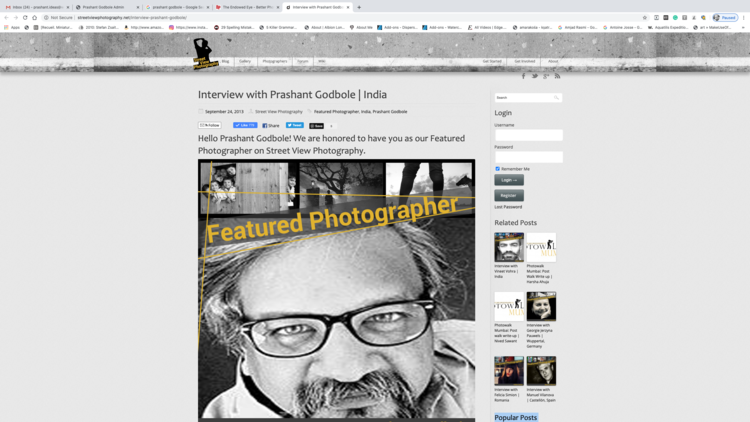Click the browser back arrow

[x=7, y=17]
